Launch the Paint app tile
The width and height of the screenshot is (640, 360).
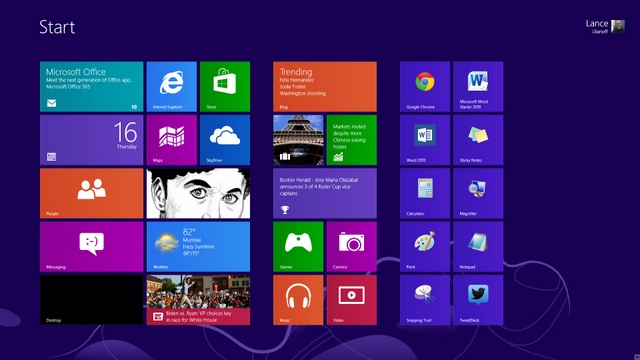425,247
